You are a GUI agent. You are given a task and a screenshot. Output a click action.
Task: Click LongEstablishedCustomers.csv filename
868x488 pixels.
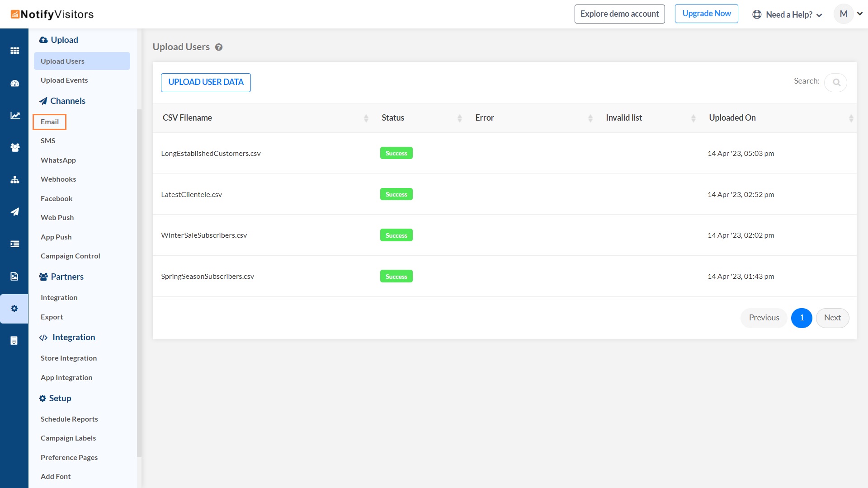point(211,154)
